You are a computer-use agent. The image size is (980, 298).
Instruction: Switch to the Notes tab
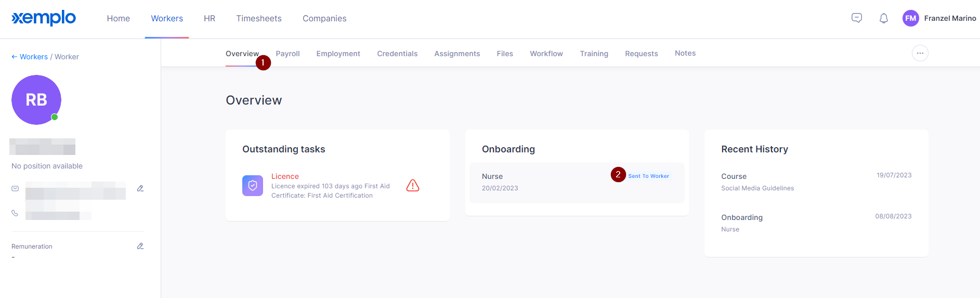coord(685,53)
